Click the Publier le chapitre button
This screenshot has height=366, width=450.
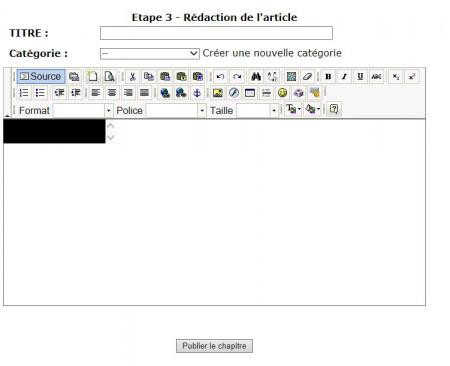(214, 346)
